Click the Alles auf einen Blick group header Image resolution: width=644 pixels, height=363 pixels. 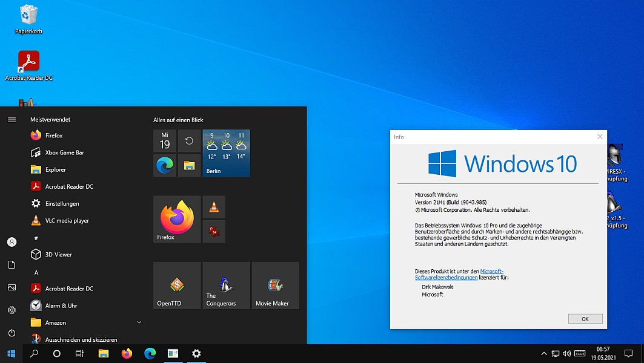pyautogui.click(x=178, y=120)
